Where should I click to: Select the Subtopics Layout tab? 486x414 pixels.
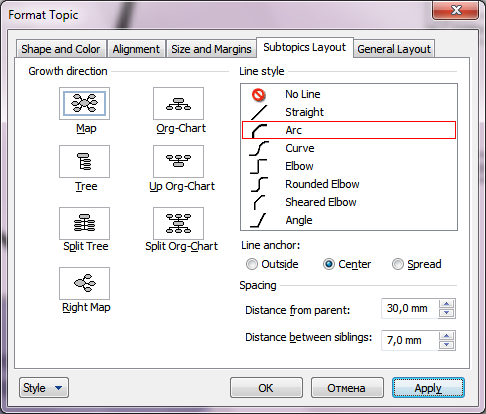(x=305, y=47)
